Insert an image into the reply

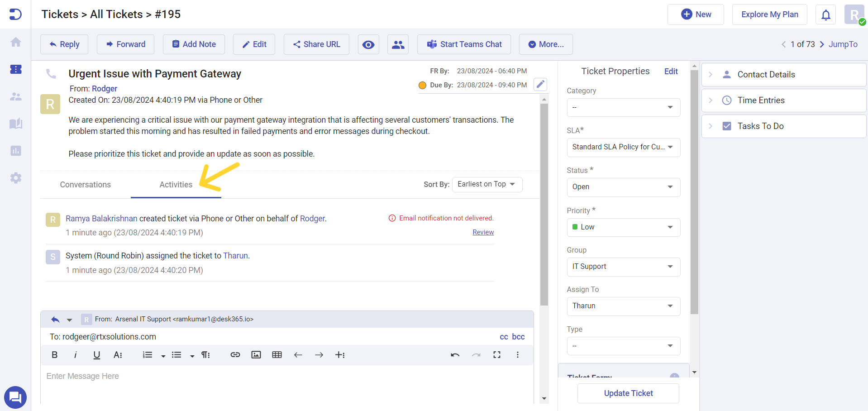coord(256,355)
